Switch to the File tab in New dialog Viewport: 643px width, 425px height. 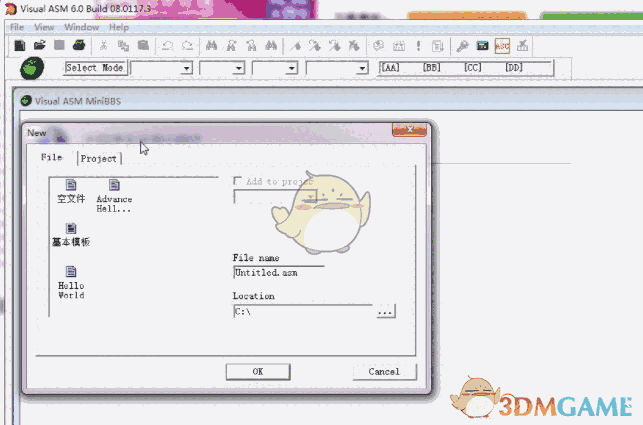click(x=52, y=158)
